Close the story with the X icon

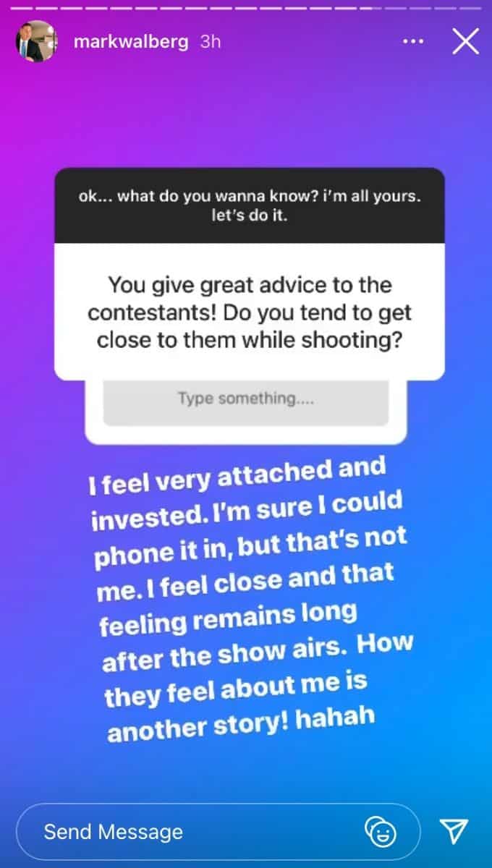pos(465,42)
